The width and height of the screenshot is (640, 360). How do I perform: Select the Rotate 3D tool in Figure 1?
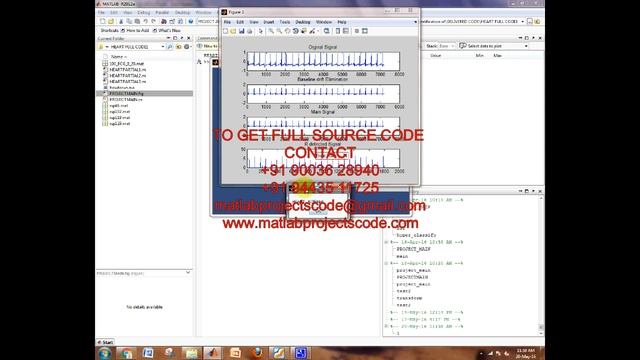(x=296, y=31)
